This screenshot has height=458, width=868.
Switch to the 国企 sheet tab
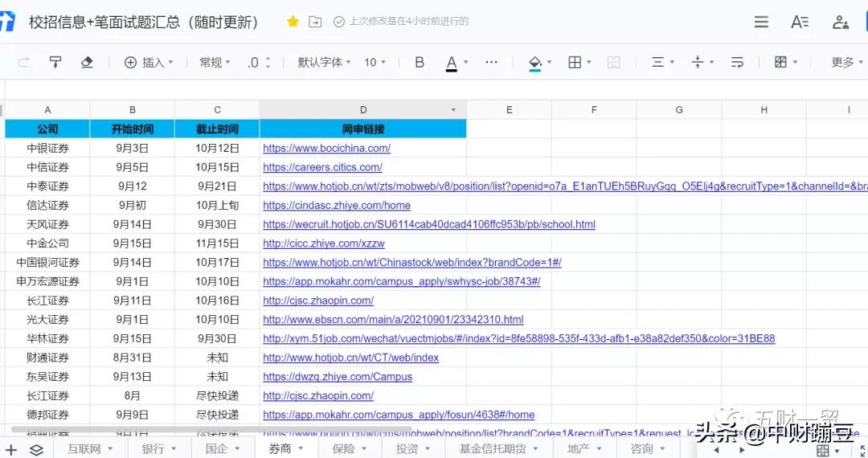(222, 448)
